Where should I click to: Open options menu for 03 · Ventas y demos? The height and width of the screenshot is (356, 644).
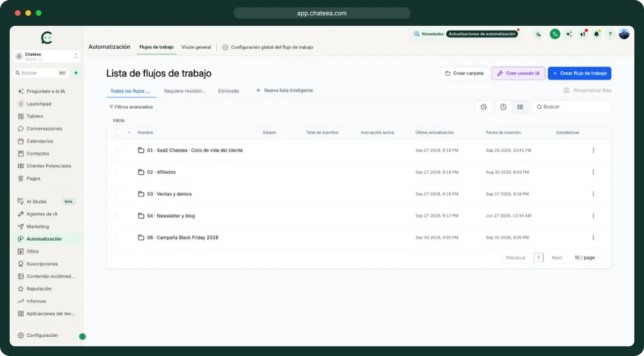(x=593, y=194)
